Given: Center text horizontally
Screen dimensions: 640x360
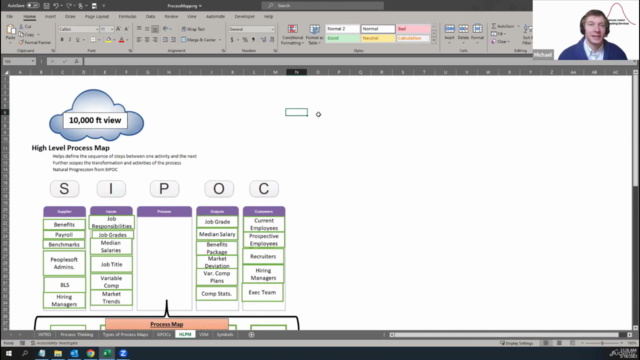Looking at the screenshot, I should 147,40.
